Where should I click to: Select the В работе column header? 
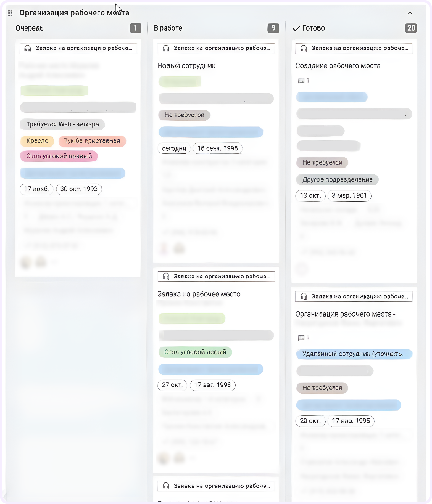tap(168, 28)
